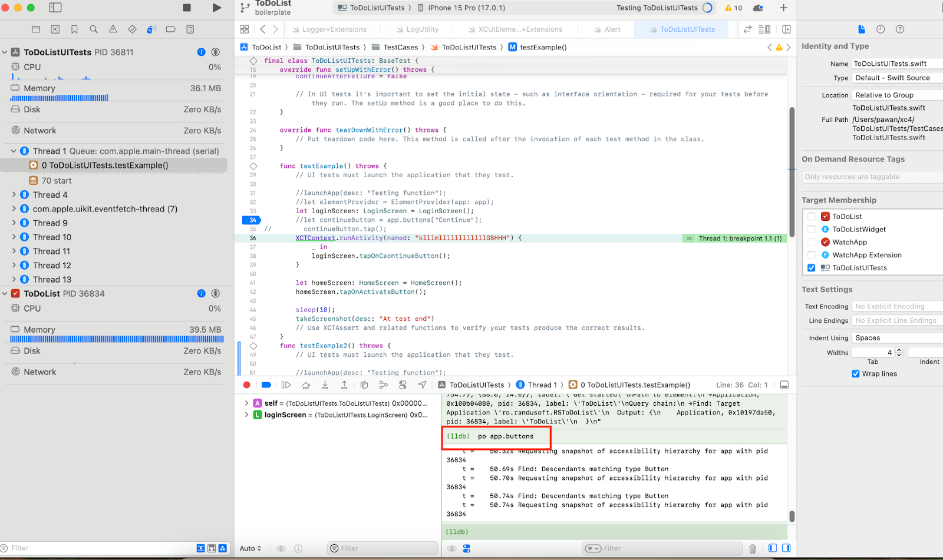Open the Issue navigator warning triangle

[x=113, y=29]
